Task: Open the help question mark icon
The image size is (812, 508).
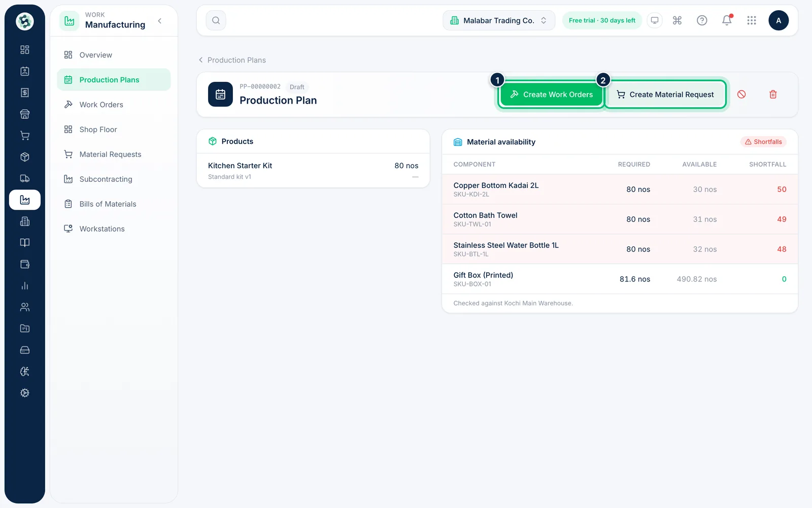Action: (702, 20)
